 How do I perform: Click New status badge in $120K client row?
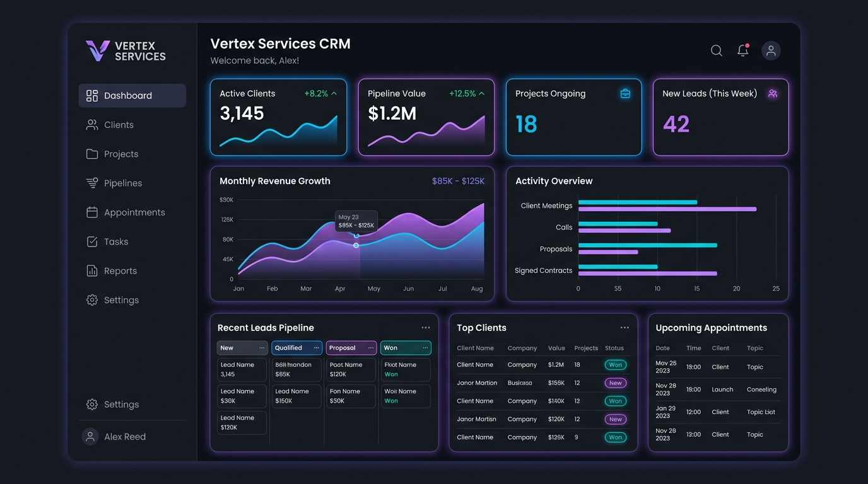[x=616, y=419]
